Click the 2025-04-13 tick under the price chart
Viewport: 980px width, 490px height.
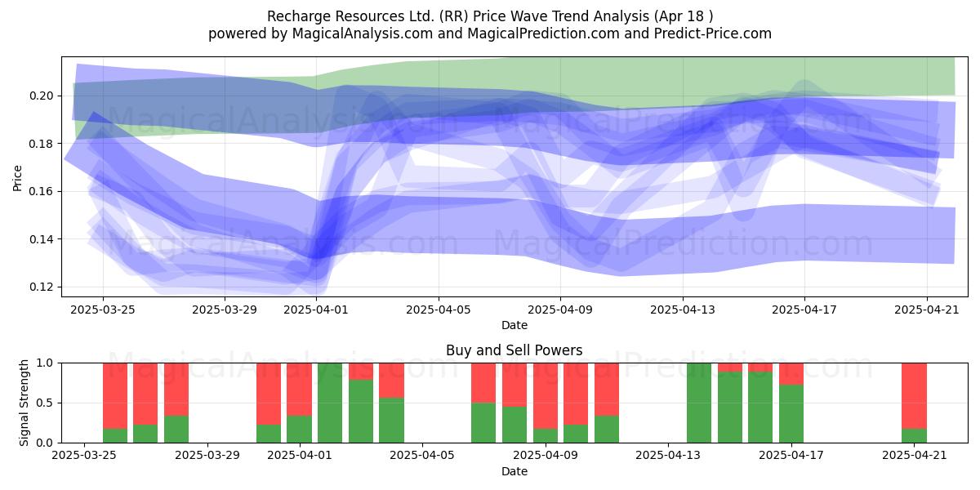[x=683, y=310]
